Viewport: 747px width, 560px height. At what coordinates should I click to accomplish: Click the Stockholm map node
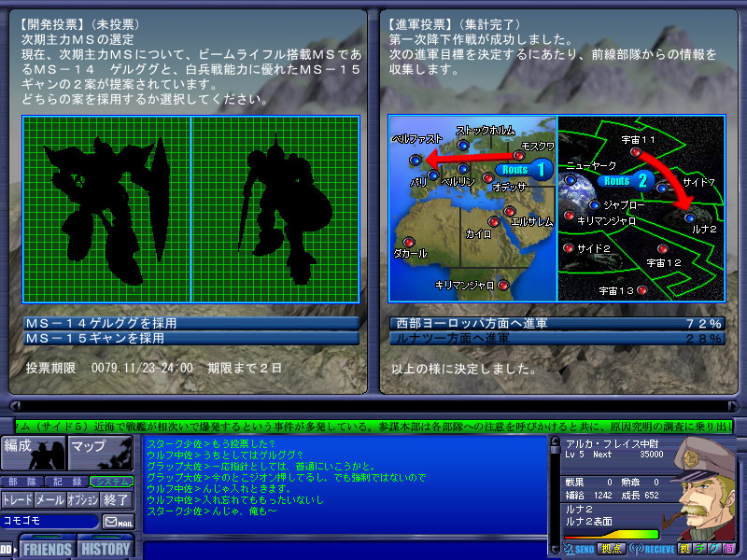click(x=462, y=145)
